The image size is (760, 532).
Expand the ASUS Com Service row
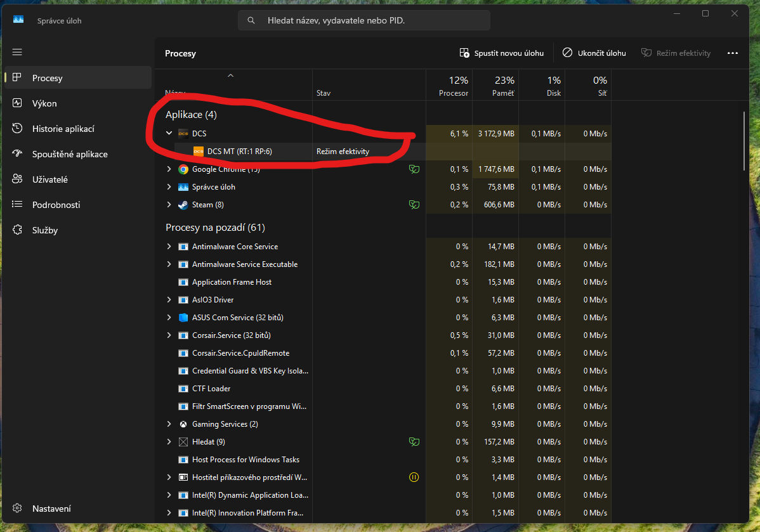pos(169,317)
